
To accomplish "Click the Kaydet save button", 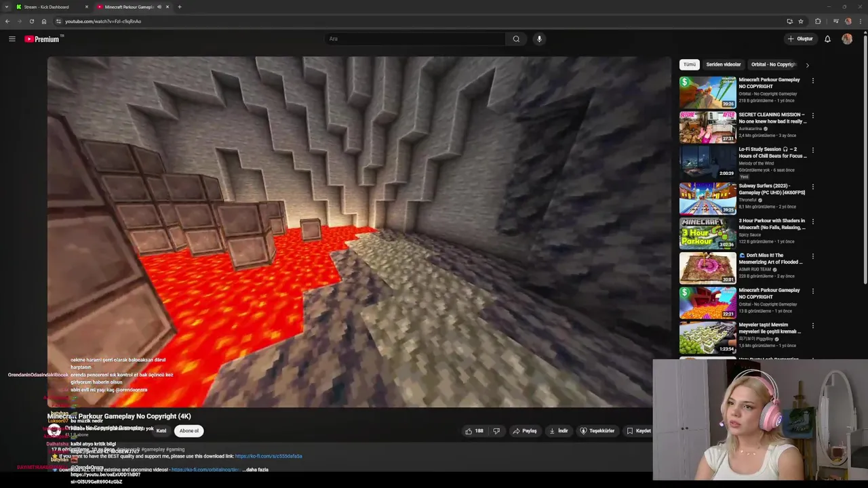I will [x=639, y=430].
